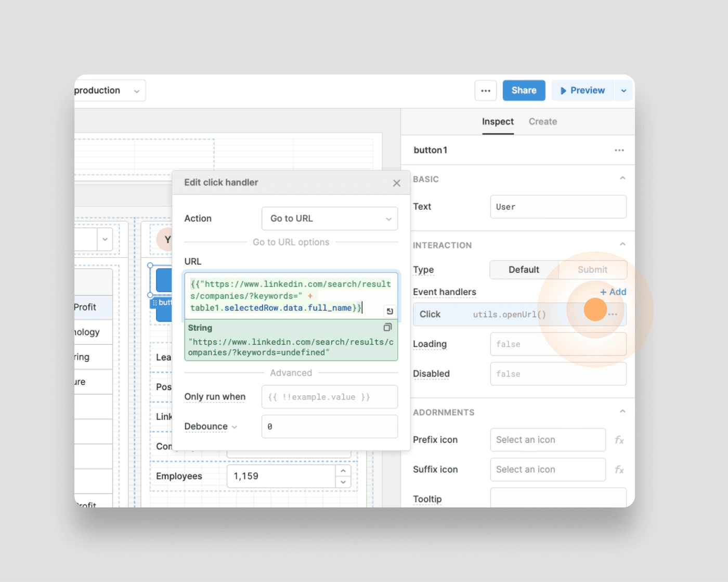728x582 pixels.
Task: Open the Action dropdown showing Go to URL
Action: 330,218
